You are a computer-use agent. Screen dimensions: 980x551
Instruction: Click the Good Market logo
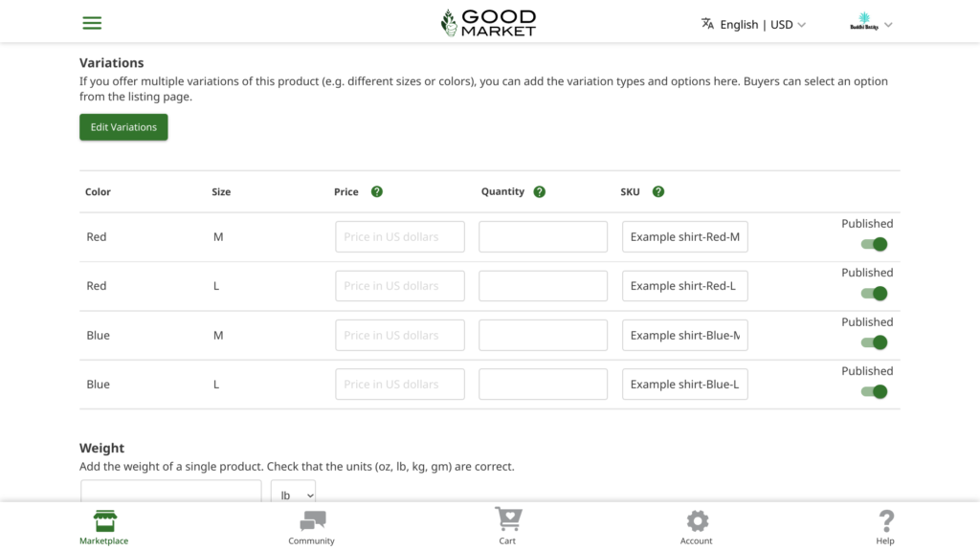(x=488, y=23)
